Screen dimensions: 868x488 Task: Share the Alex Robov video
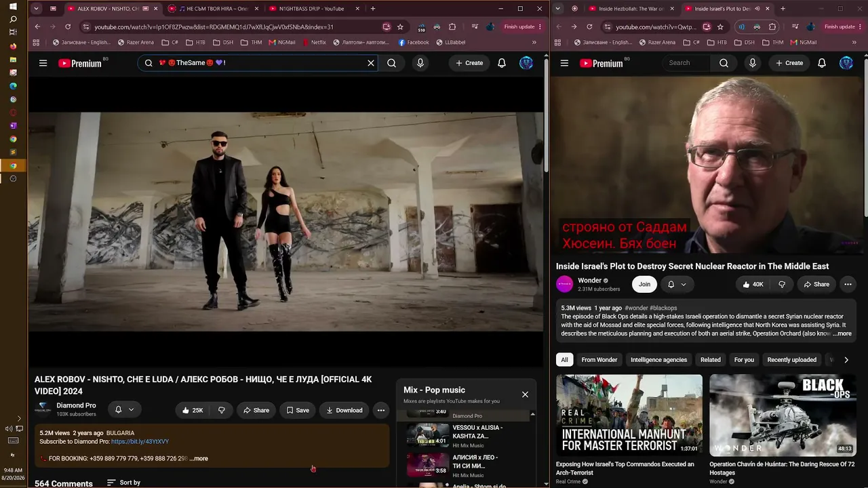256,410
